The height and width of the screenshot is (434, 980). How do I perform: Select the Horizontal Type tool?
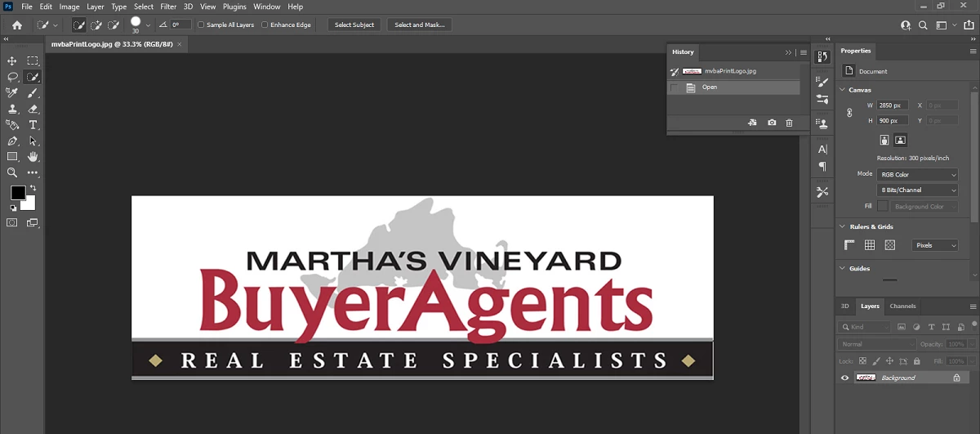[x=33, y=125]
